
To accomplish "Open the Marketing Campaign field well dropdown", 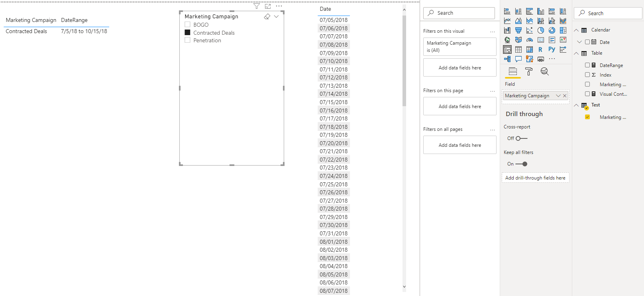I will [558, 96].
